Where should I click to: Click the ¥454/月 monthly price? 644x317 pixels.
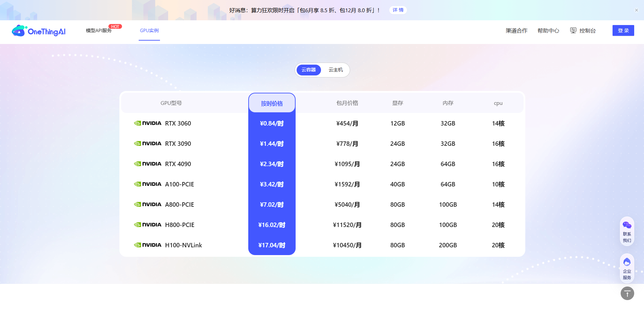tap(347, 123)
